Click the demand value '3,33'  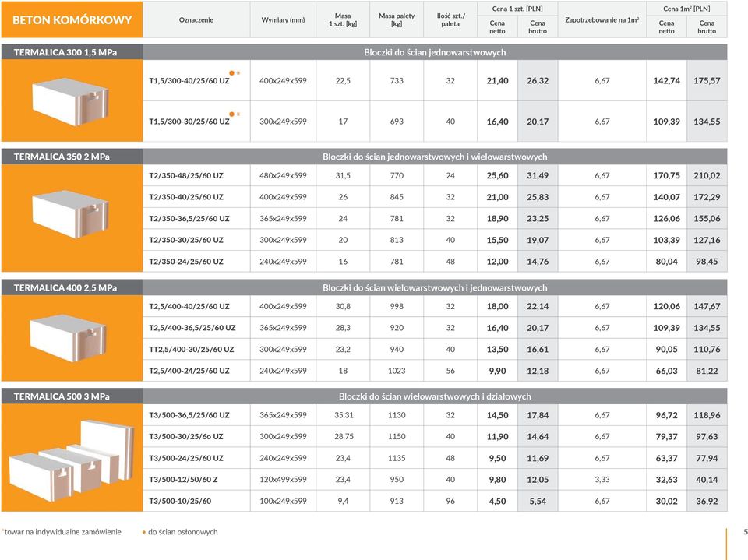pyautogui.click(x=602, y=479)
